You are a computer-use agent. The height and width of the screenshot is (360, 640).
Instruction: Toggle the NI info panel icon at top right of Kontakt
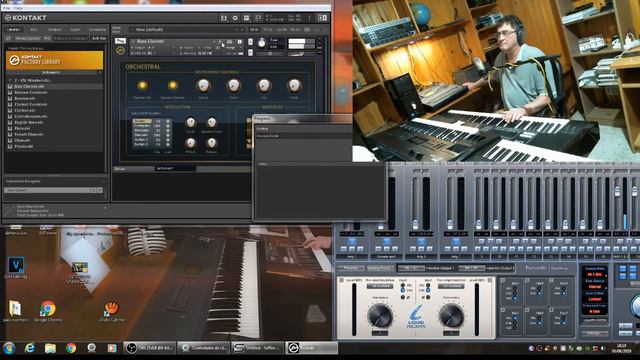pos(322,18)
